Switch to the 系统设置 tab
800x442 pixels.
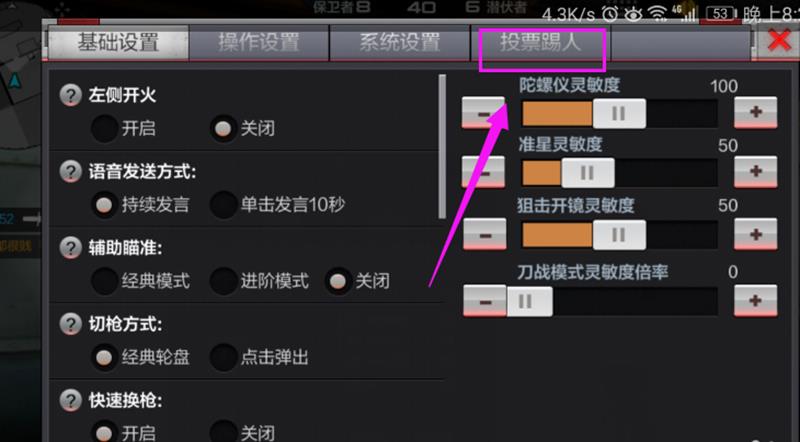(399, 42)
